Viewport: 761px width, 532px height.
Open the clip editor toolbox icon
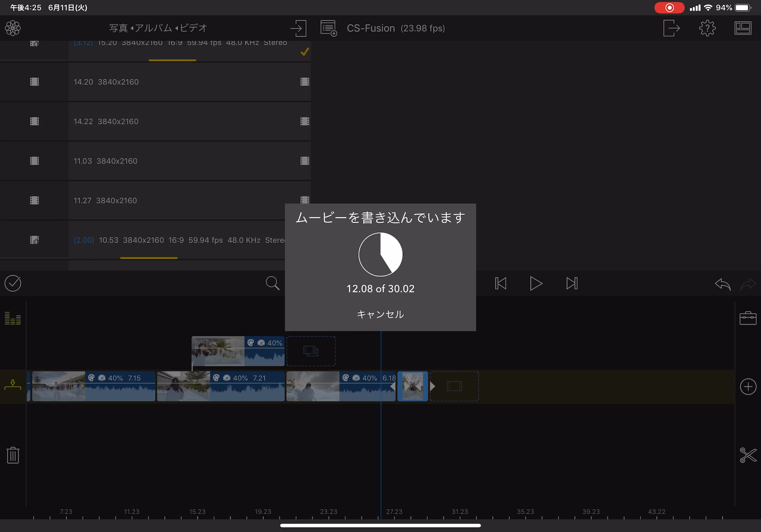click(x=748, y=318)
